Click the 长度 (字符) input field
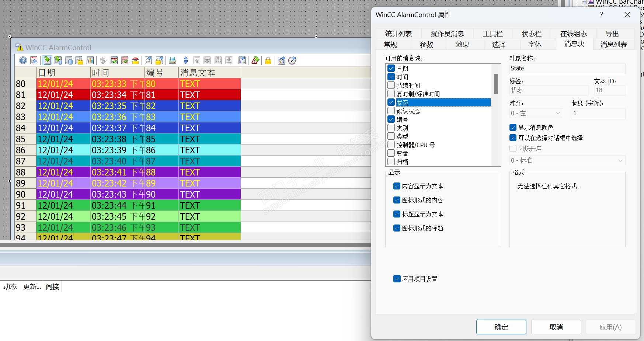The height and width of the screenshot is (341, 644). click(598, 113)
